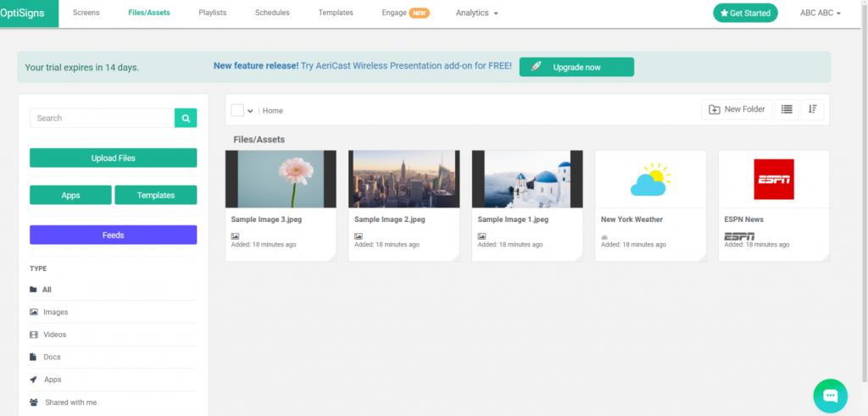Open the live chat bubble icon
868x416 pixels.
tap(830, 396)
